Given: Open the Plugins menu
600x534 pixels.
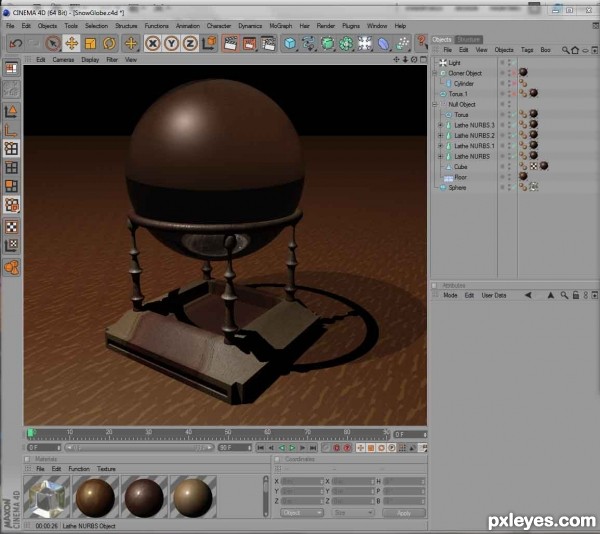Looking at the screenshot, I should [x=351, y=26].
